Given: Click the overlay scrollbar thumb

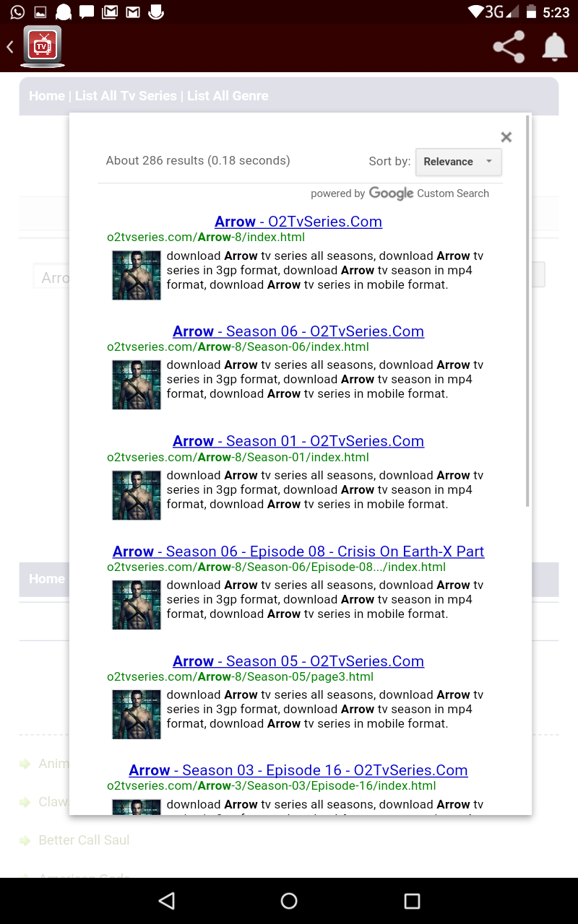Looking at the screenshot, I should pyautogui.click(x=527, y=310).
